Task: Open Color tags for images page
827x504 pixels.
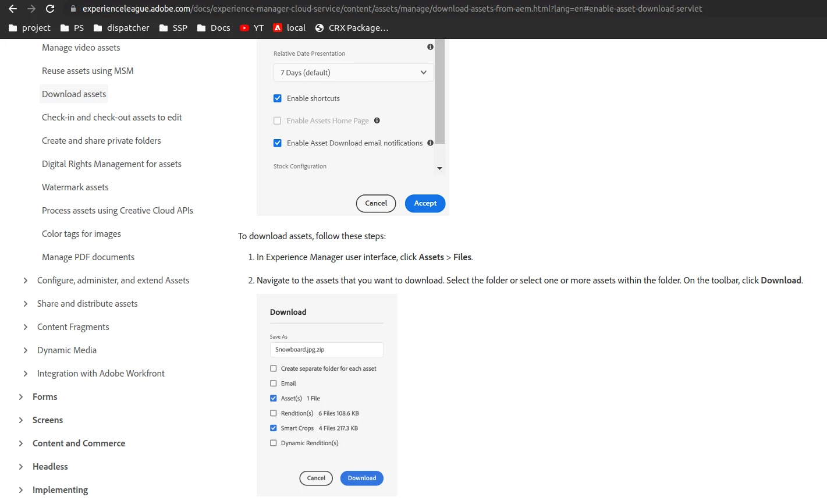Action: (x=81, y=234)
